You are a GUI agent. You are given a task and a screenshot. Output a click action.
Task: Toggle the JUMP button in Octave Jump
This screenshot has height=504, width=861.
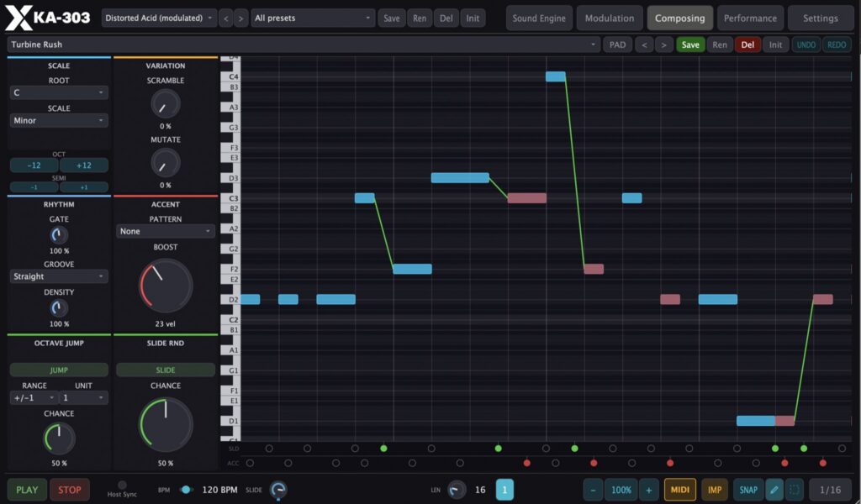coord(59,370)
